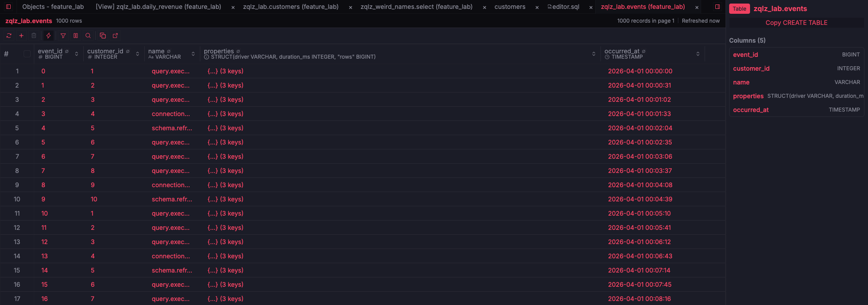Toggle the right details panel icon
The image size is (868, 305).
[x=718, y=7]
